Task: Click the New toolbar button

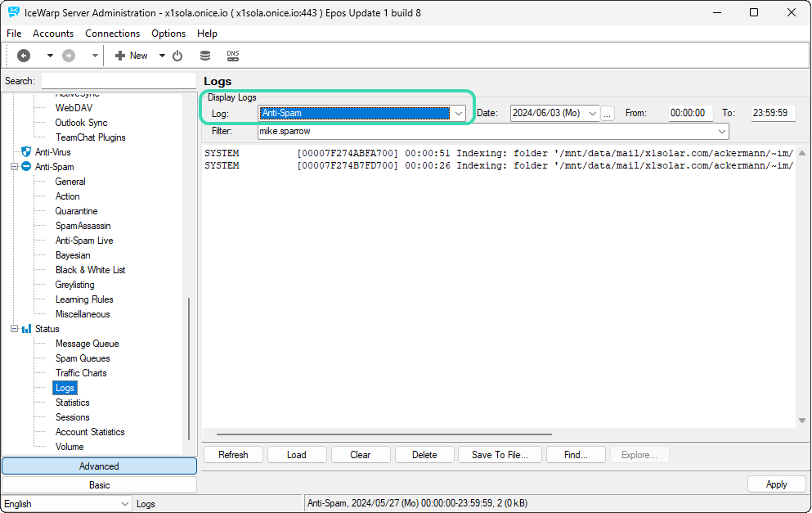Action: pyautogui.click(x=132, y=56)
